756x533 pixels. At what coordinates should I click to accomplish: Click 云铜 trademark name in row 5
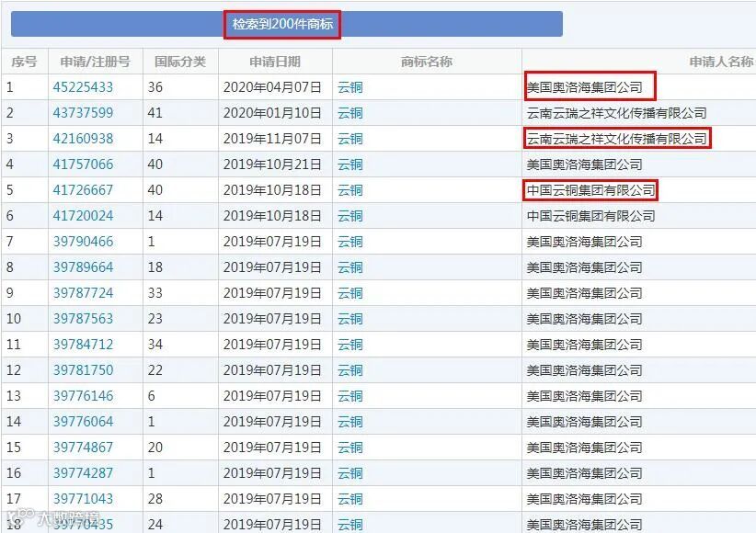click(x=350, y=190)
